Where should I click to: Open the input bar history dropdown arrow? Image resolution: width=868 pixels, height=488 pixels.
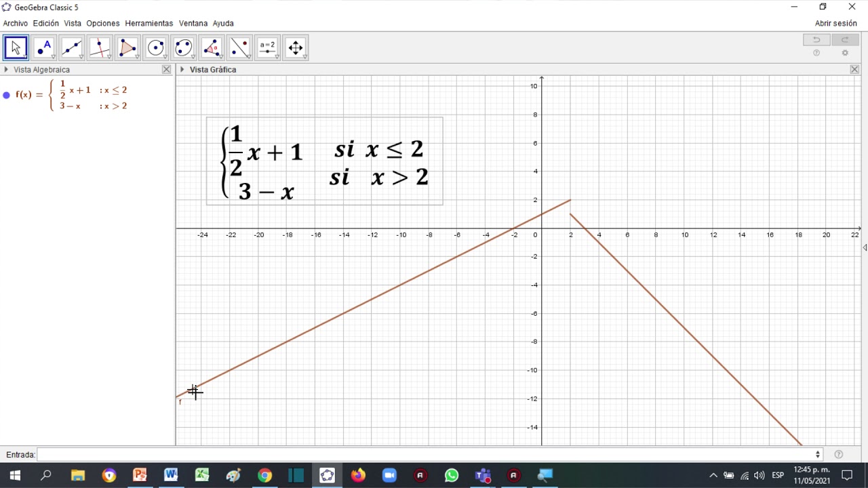818,454
